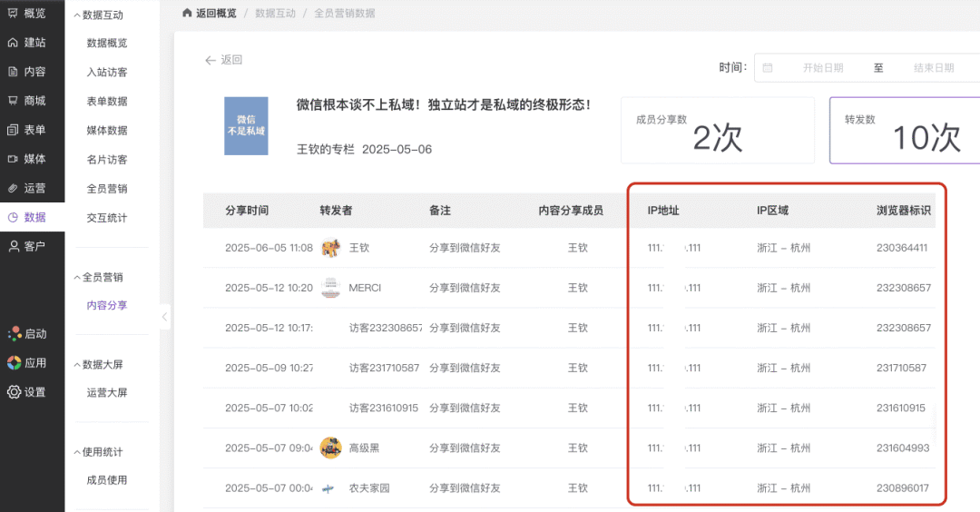Open 全员营销 item under 数据互动
This screenshot has height=512, width=980.
tap(107, 188)
